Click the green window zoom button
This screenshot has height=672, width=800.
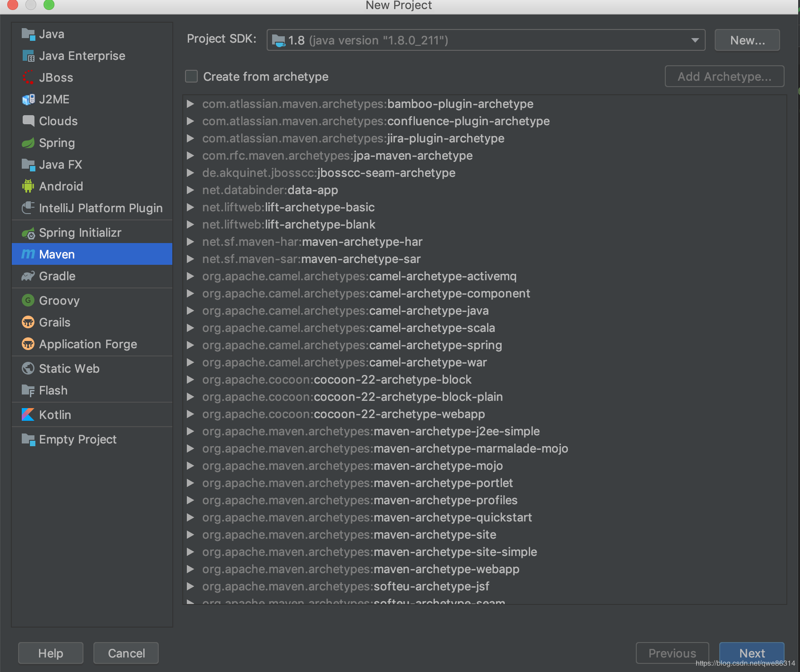click(x=49, y=4)
